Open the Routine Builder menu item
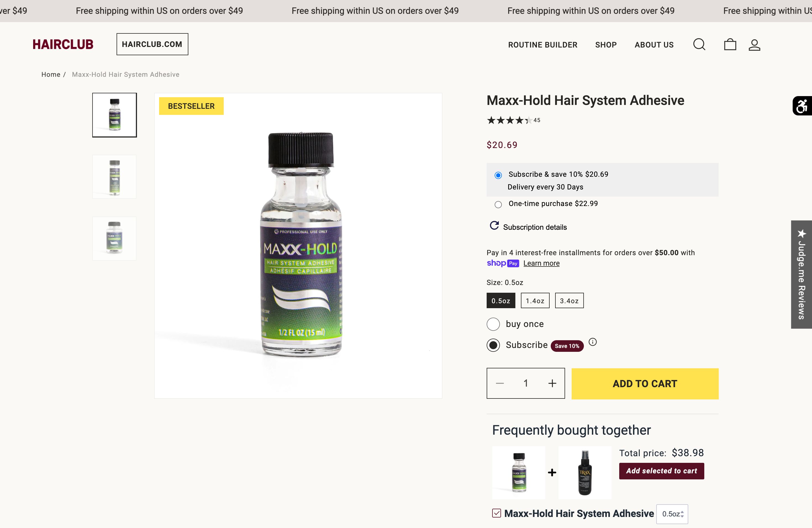Image resolution: width=812 pixels, height=528 pixels. tap(542, 45)
